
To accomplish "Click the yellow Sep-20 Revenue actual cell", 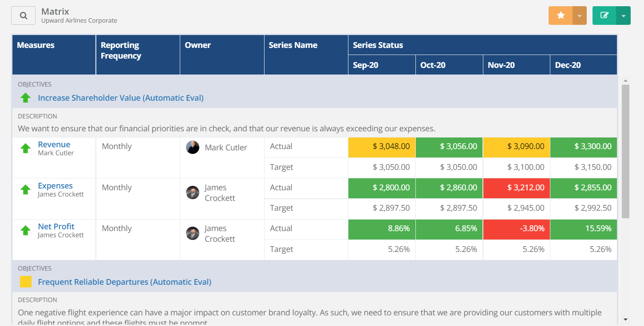I will click(382, 147).
